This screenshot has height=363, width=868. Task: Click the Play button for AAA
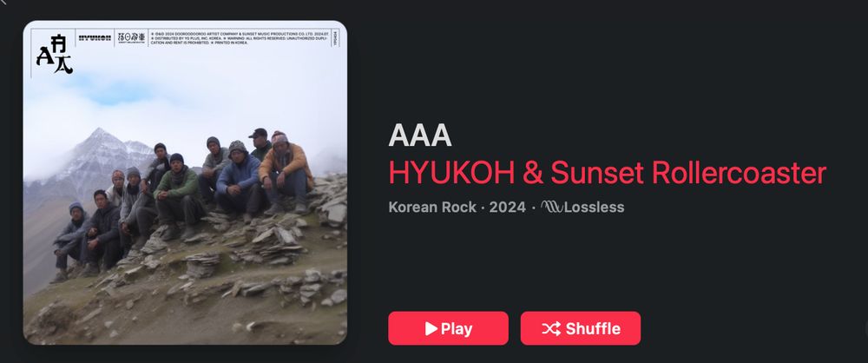pyautogui.click(x=448, y=328)
